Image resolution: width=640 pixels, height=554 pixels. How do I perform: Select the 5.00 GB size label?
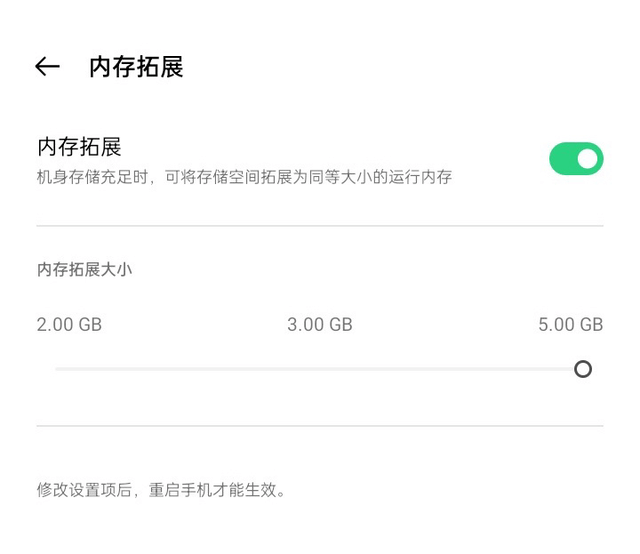point(570,324)
